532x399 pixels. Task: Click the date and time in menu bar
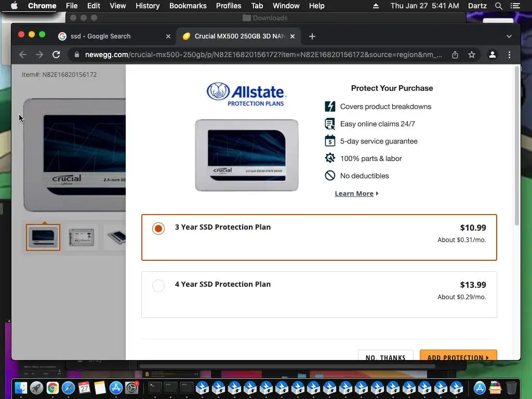424,6
